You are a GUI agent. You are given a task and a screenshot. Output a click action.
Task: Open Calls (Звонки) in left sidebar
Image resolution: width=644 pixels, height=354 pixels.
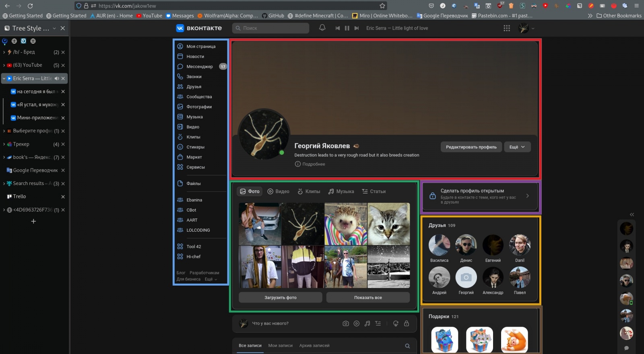coord(194,76)
